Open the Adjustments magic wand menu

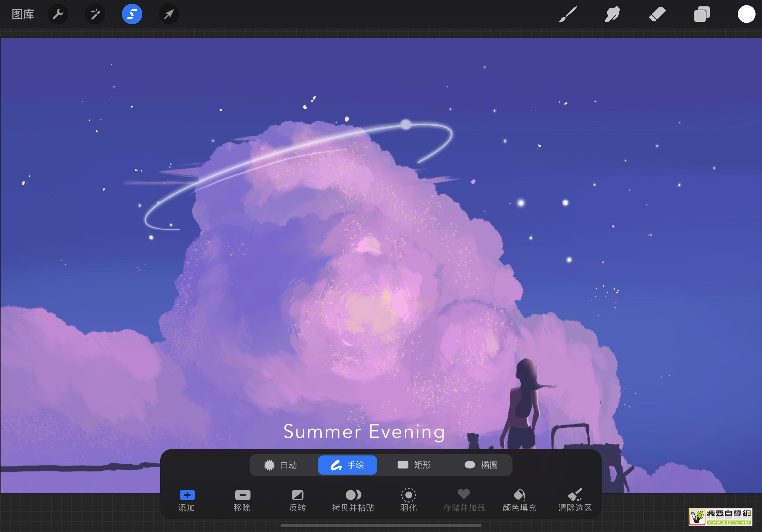[95, 14]
